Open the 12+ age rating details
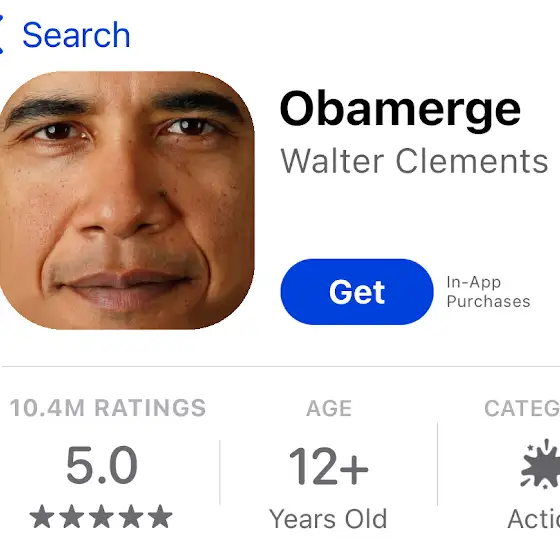Screen dimensions: 560x560 pos(329,466)
